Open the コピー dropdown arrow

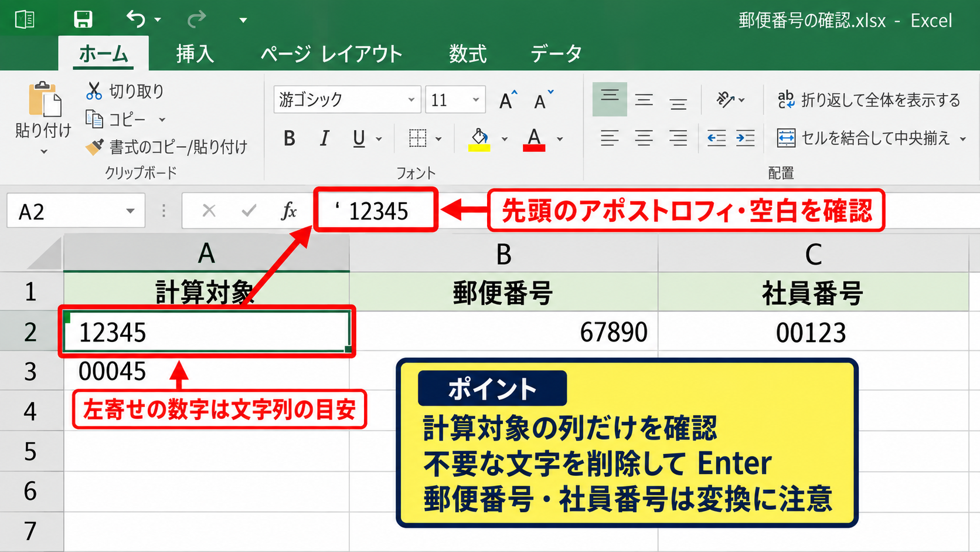tap(162, 120)
